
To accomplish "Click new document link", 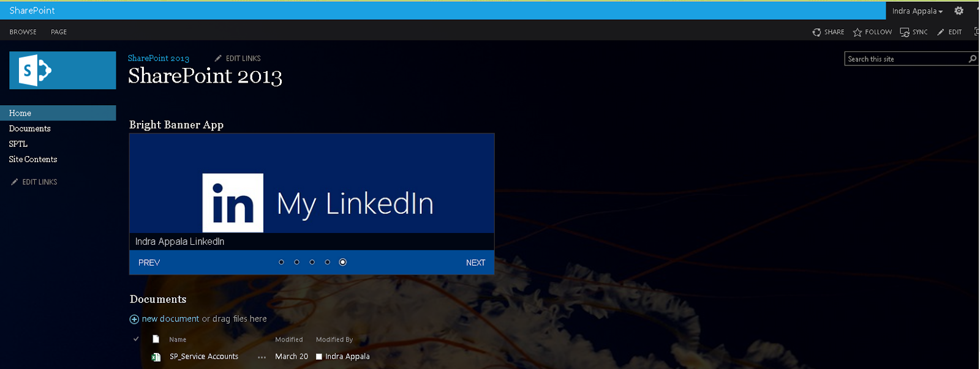I will pos(170,319).
